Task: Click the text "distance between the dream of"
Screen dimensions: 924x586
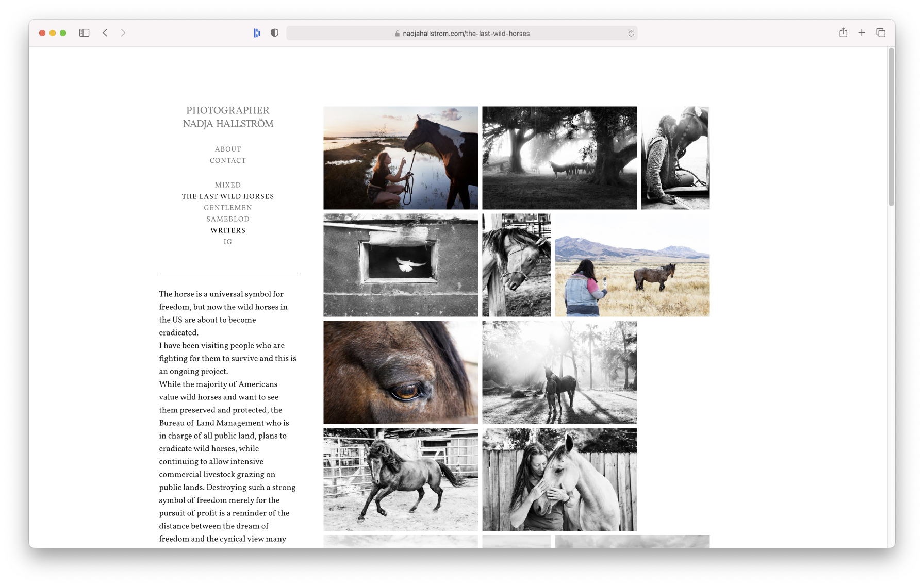Action: click(214, 526)
